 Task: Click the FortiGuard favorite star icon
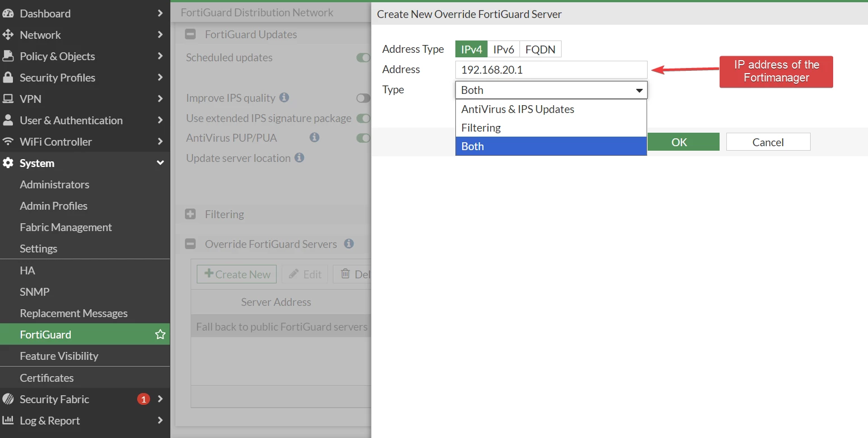[160, 335]
